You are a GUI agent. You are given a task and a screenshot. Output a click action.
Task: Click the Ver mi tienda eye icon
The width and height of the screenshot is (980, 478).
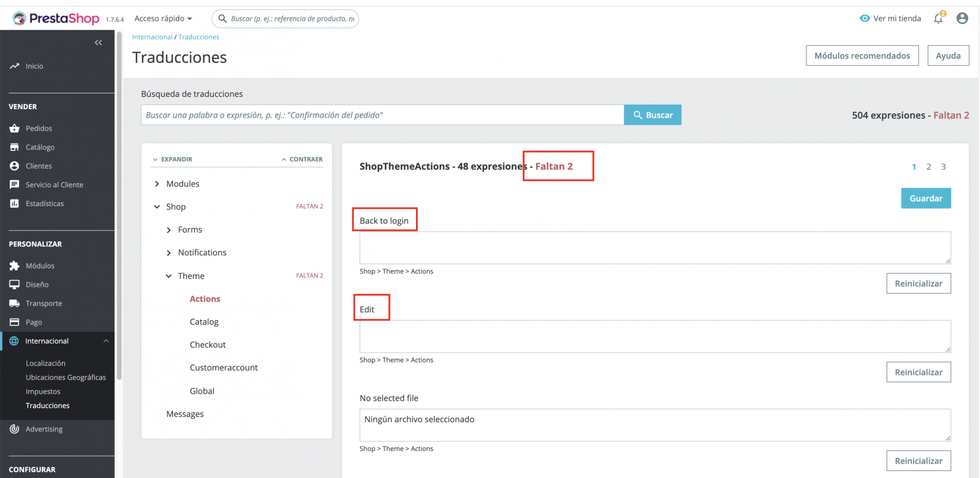point(865,18)
